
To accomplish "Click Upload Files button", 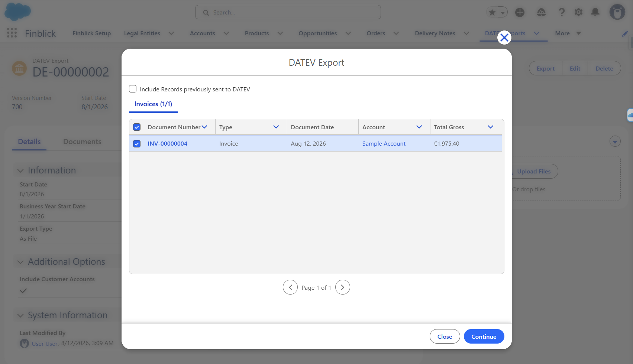I will (x=534, y=171).
